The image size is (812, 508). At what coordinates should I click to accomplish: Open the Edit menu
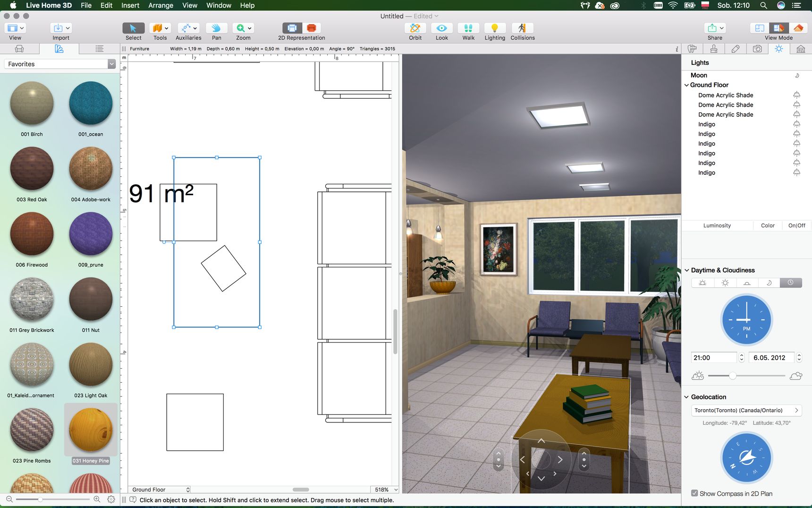tap(106, 5)
